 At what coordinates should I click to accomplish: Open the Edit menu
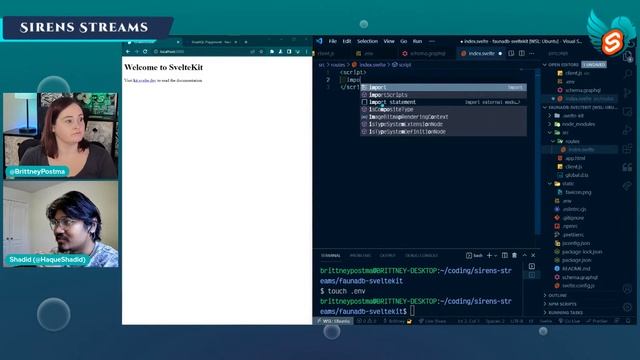347,41
